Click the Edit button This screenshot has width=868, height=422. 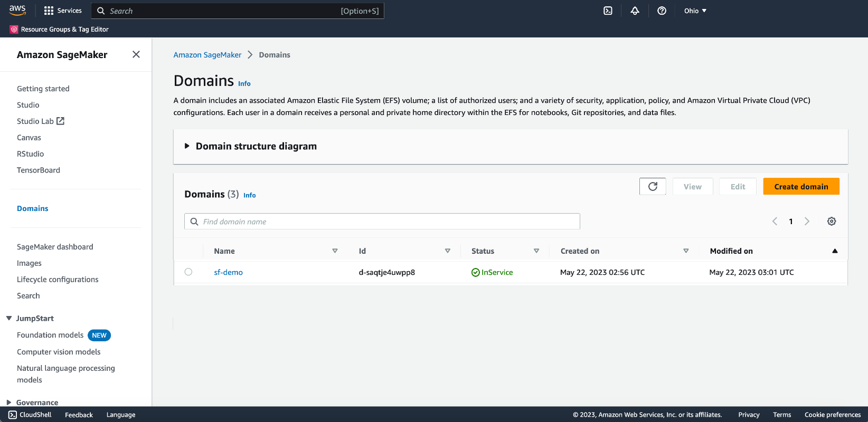tap(738, 186)
